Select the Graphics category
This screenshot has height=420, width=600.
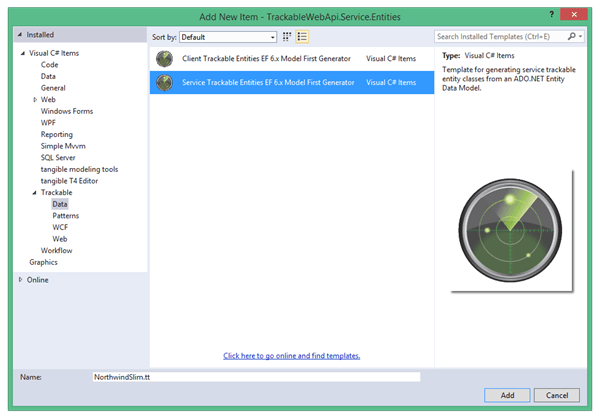(x=43, y=262)
